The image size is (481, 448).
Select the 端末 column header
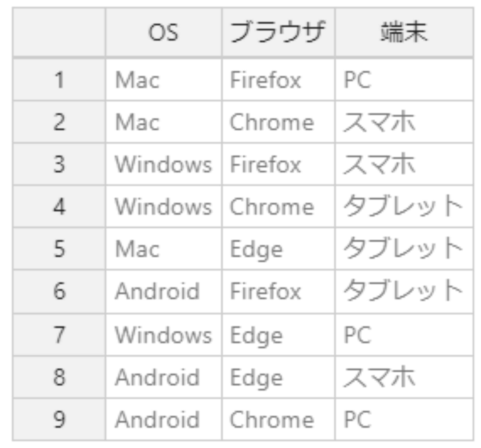point(404,32)
